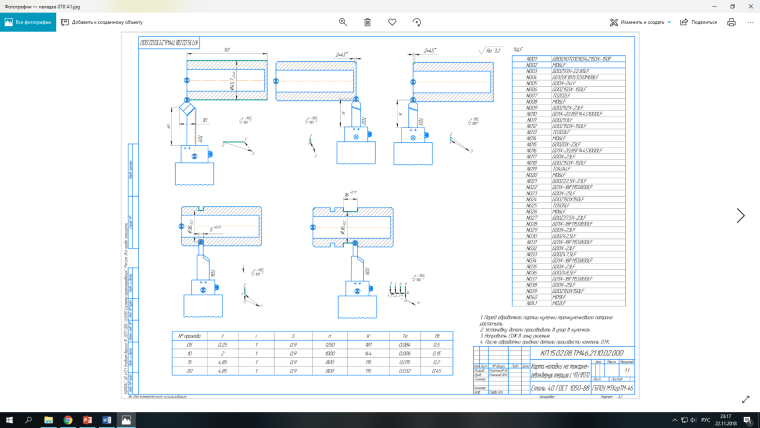The height and width of the screenshot is (428, 760).
Task: Click Добавить к созданному объекту
Action: click(x=102, y=22)
